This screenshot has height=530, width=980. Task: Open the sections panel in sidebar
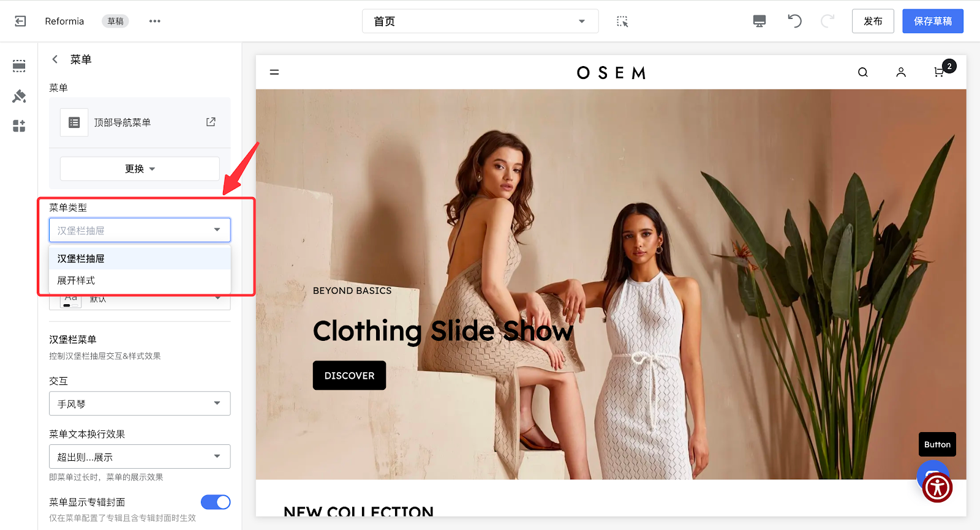point(19,66)
